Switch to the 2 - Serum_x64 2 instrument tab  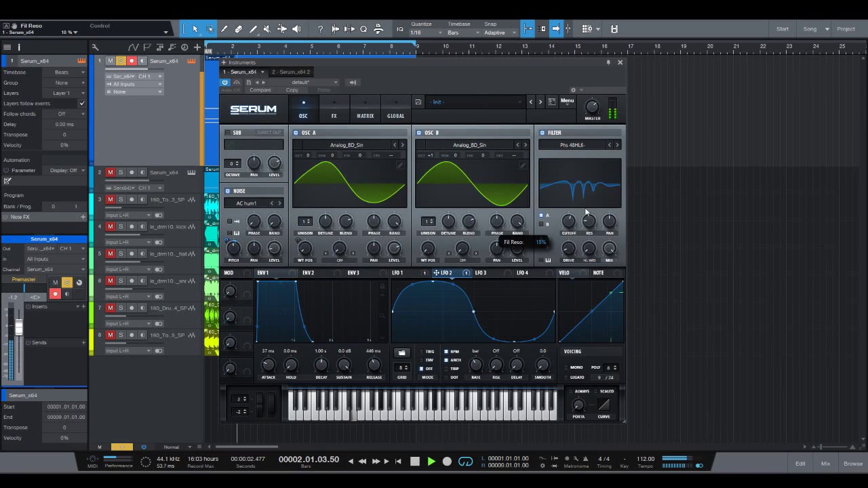pos(291,72)
